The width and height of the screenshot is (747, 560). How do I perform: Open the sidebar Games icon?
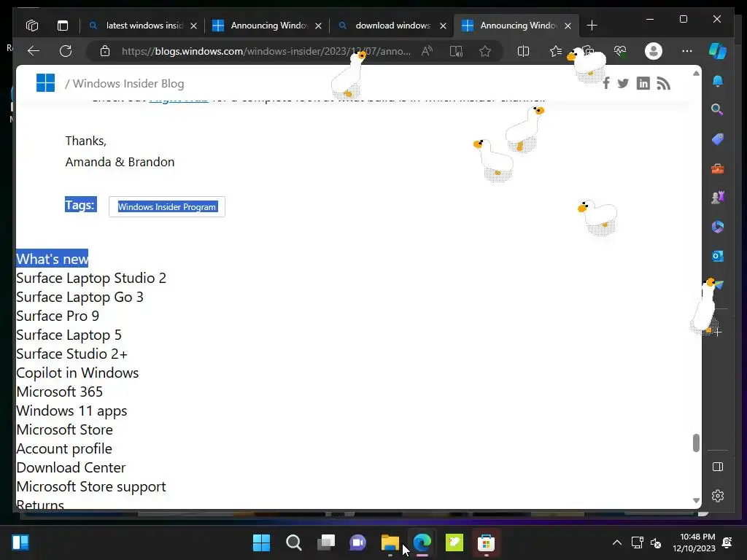pos(718,197)
